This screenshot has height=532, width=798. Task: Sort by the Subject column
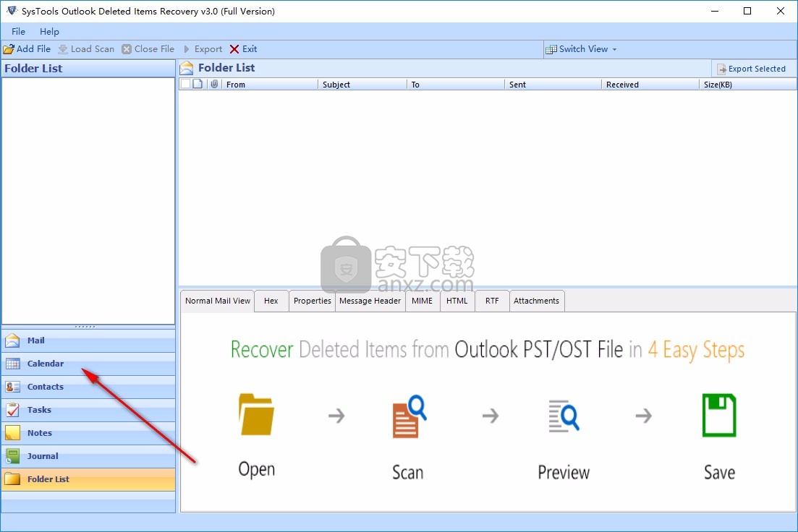click(x=362, y=85)
